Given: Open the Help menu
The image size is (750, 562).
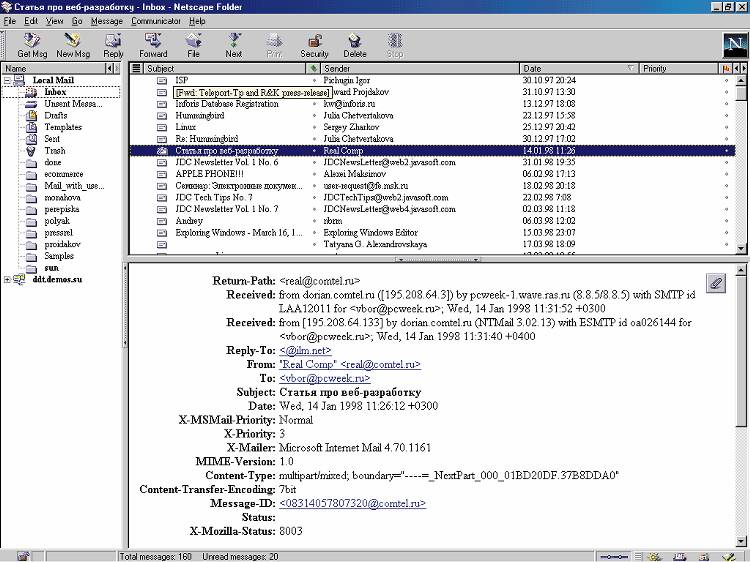Looking at the screenshot, I should tap(197, 21).
